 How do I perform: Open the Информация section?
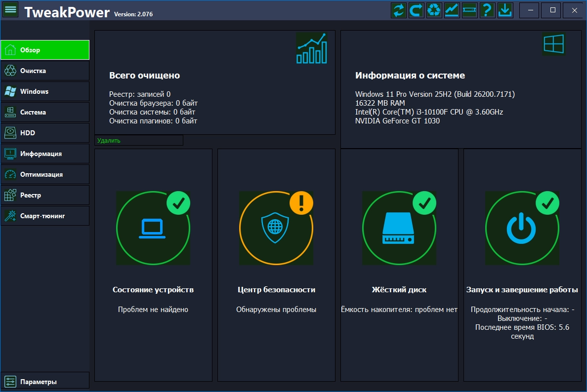point(45,154)
